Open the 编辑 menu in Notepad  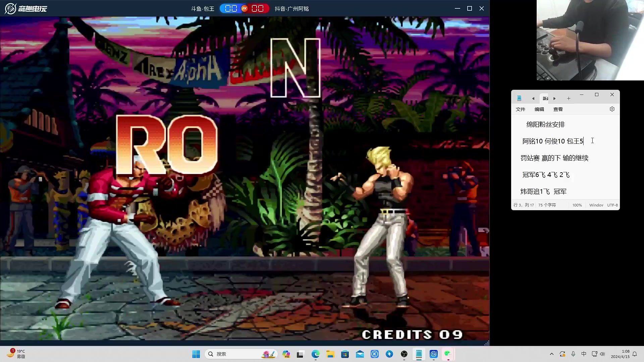[x=539, y=109]
